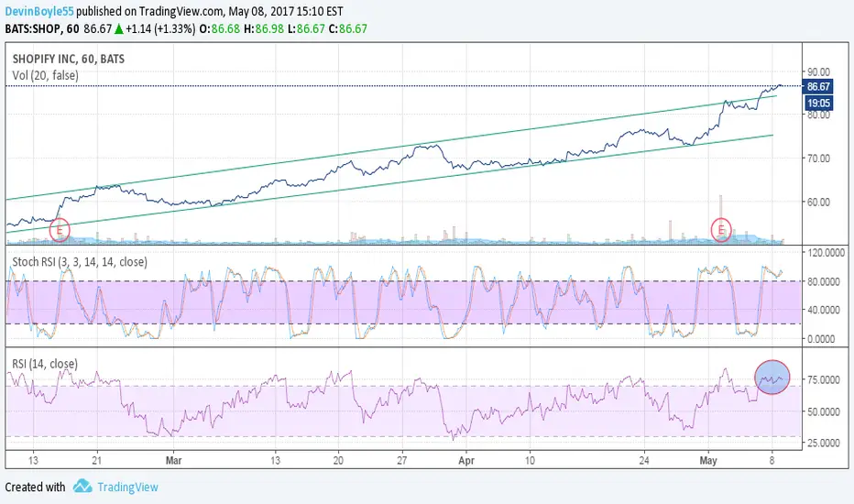
Task: Click the 21 date label on the time axis
Action: [x=96, y=460]
